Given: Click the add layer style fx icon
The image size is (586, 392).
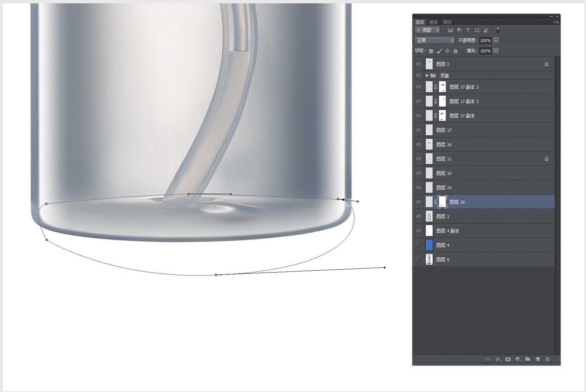Looking at the screenshot, I should tap(498, 359).
